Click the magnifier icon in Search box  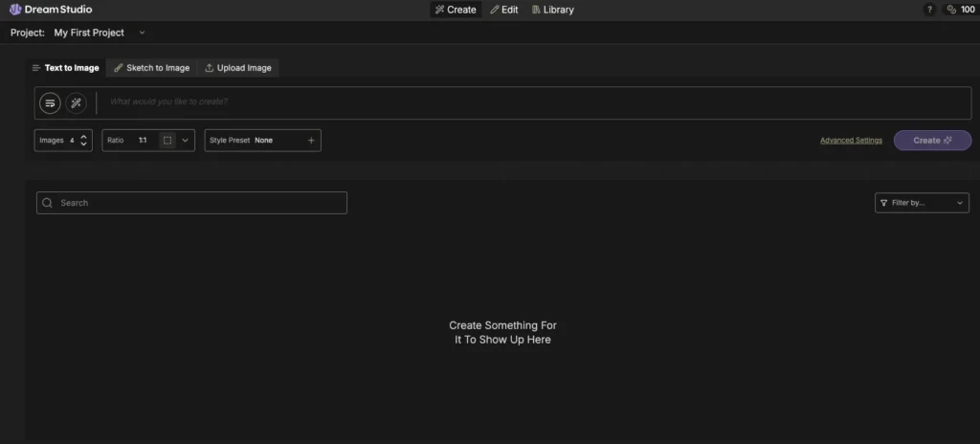pyautogui.click(x=47, y=203)
